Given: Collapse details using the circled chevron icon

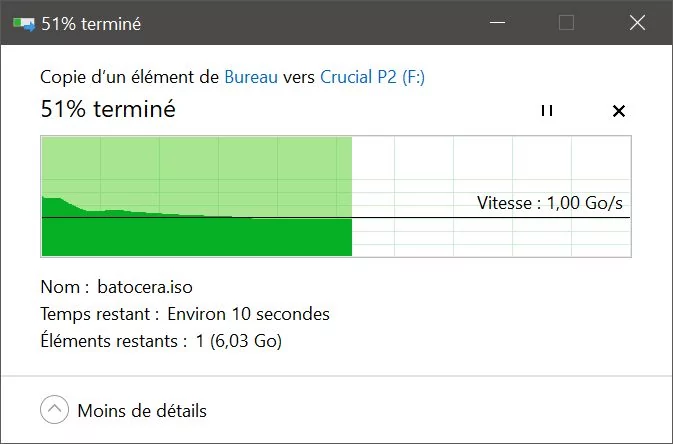Looking at the screenshot, I should point(55,410).
